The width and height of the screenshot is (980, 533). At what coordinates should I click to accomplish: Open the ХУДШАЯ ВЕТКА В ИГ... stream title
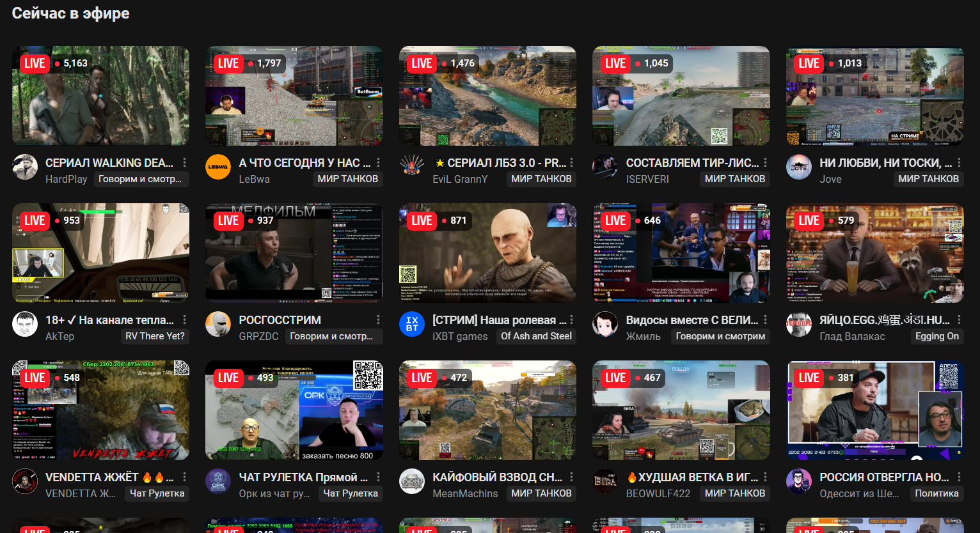pyautogui.click(x=692, y=477)
